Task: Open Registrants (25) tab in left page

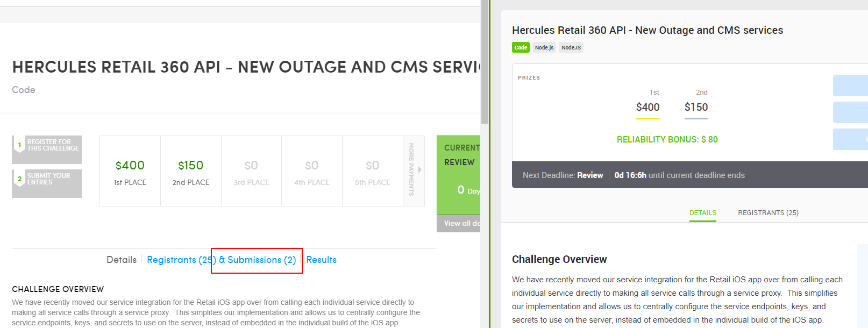Action: (x=181, y=260)
